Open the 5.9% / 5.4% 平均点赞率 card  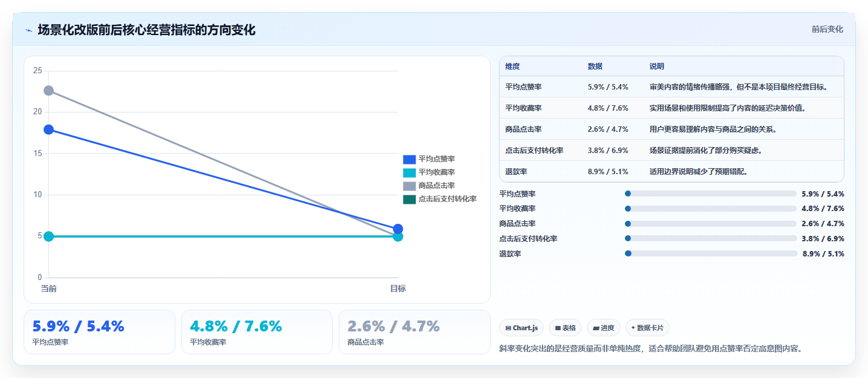point(99,332)
